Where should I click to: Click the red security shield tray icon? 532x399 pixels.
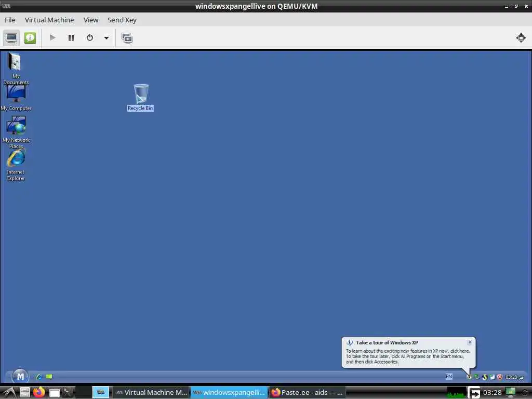[x=499, y=377]
